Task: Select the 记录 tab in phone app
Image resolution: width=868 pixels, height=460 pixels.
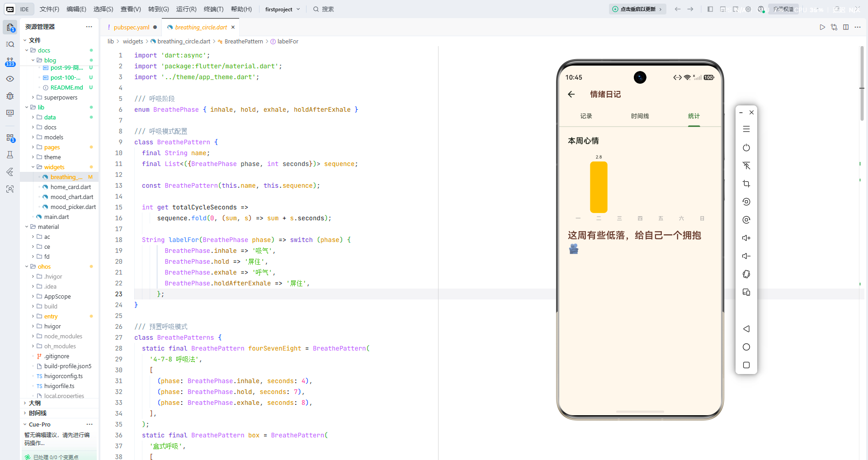Action: tap(586, 116)
